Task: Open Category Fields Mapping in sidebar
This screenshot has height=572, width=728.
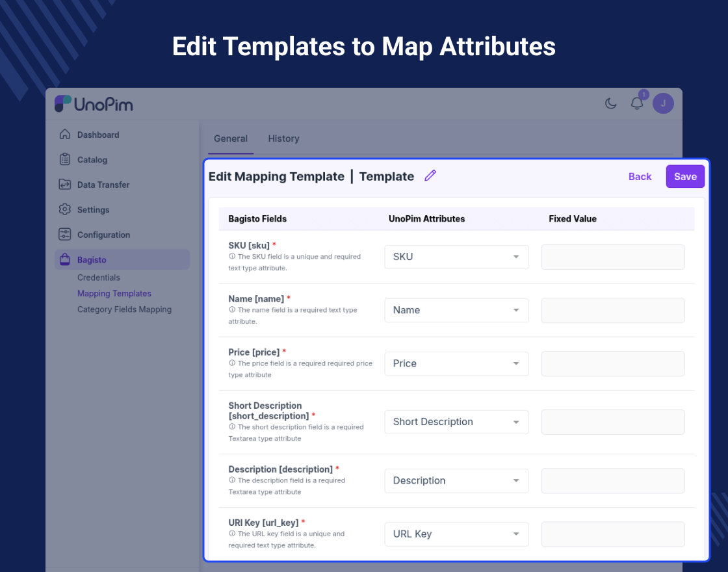Action: point(124,309)
